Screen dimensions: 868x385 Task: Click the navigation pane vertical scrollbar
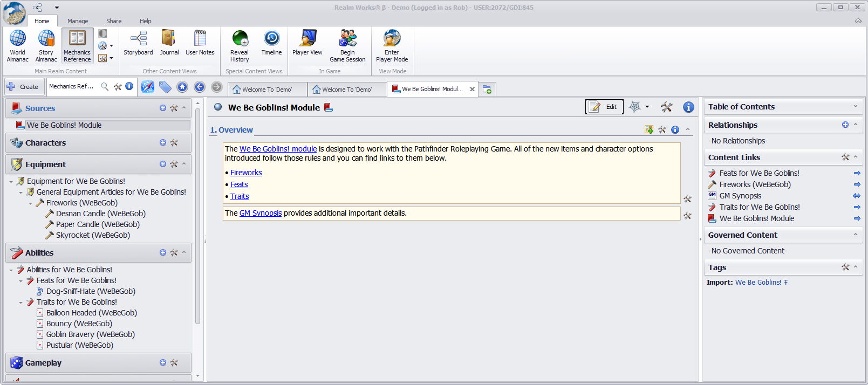(197, 216)
